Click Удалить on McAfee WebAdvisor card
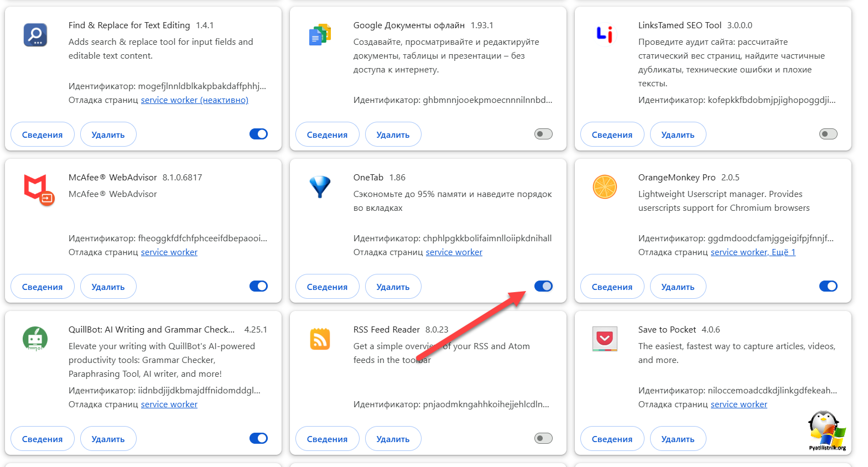The width and height of the screenshot is (868, 467). pyautogui.click(x=108, y=287)
